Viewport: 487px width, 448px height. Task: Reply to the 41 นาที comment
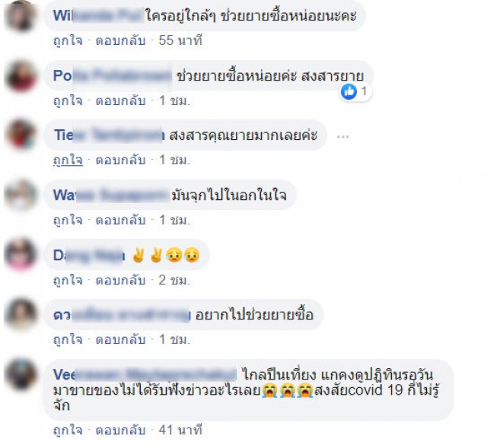pos(120,430)
